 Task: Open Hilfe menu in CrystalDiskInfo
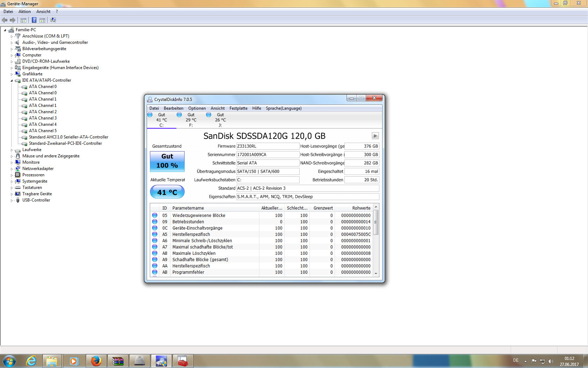tap(257, 108)
